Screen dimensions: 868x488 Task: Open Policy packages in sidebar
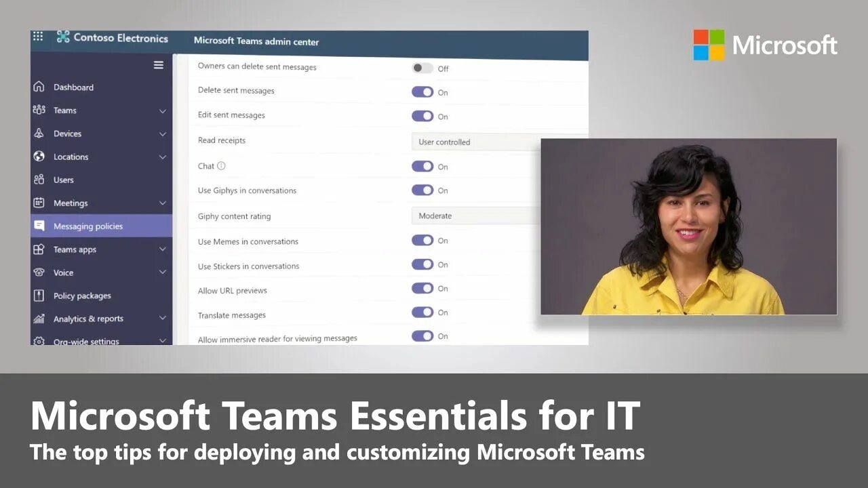101,296
